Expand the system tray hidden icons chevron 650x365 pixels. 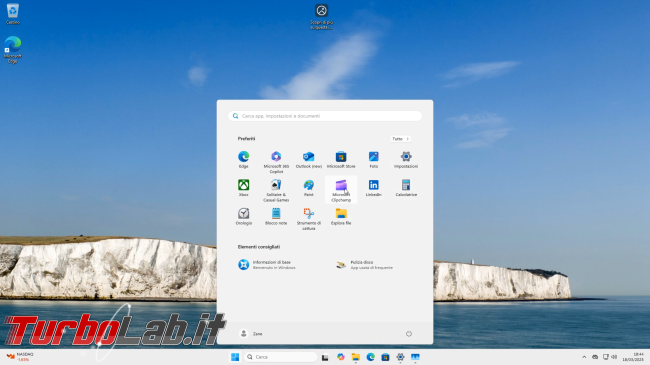(x=584, y=357)
